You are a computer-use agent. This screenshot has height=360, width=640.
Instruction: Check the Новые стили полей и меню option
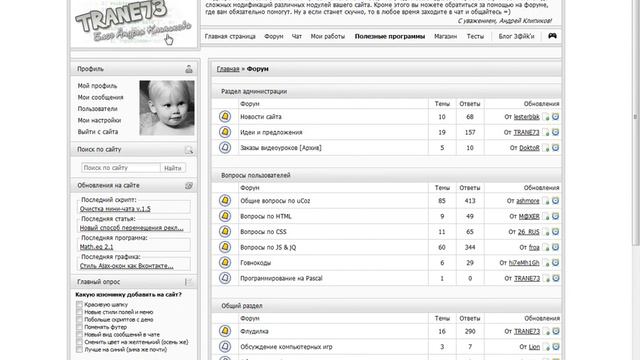click(x=79, y=312)
